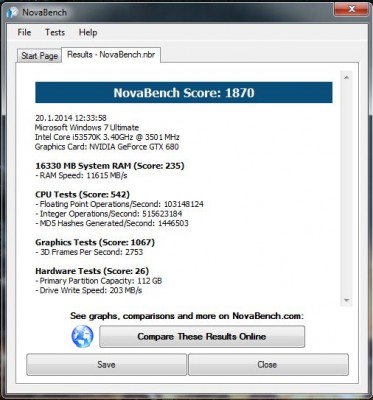
Task: Click the globe icon beside Compare button
Action: 82,337
